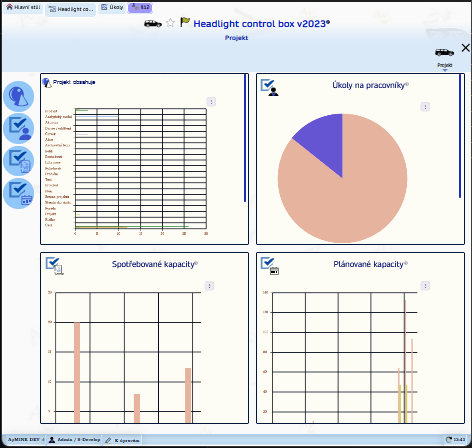Screen dimensions: 472x448
Task: Close the project detail with the X
Action: tap(466, 48)
